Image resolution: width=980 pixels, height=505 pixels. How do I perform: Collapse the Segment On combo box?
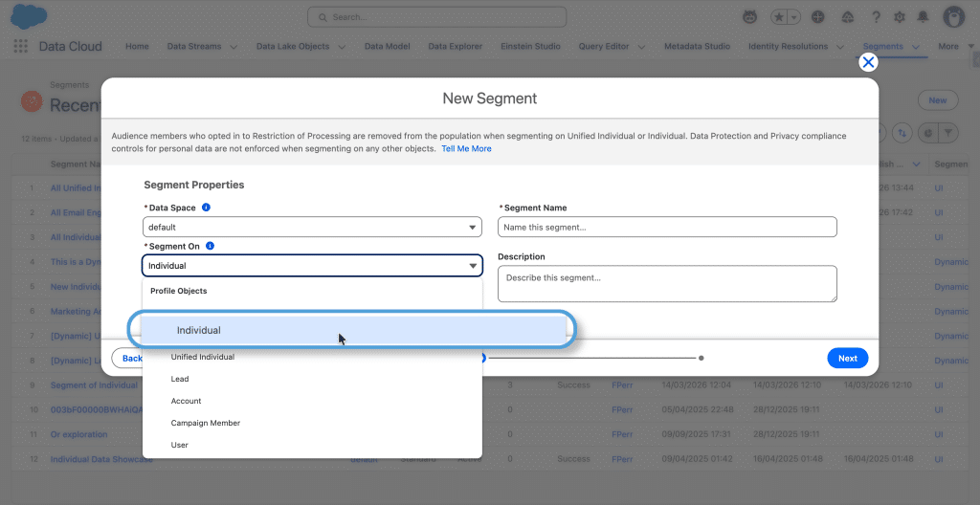pyautogui.click(x=312, y=266)
